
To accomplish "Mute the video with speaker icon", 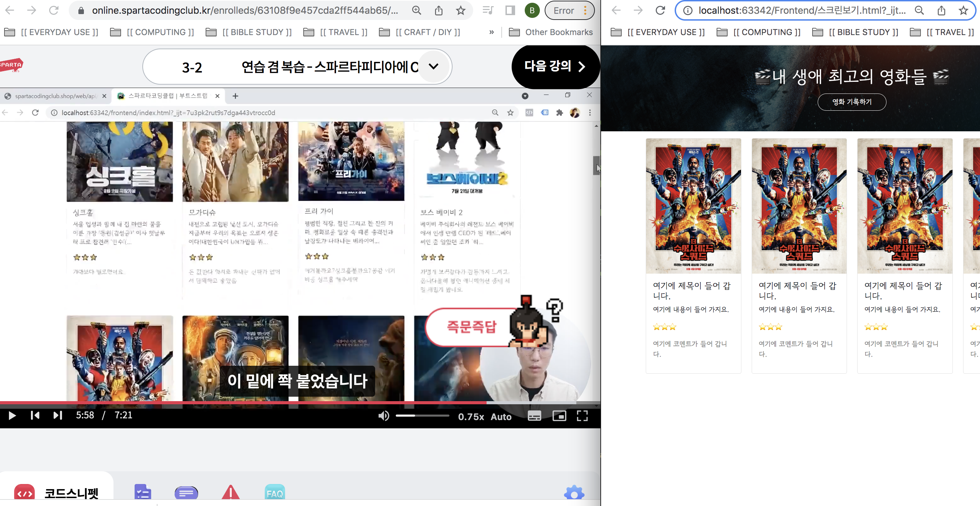I will pyautogui.click(x=383, y=416).
